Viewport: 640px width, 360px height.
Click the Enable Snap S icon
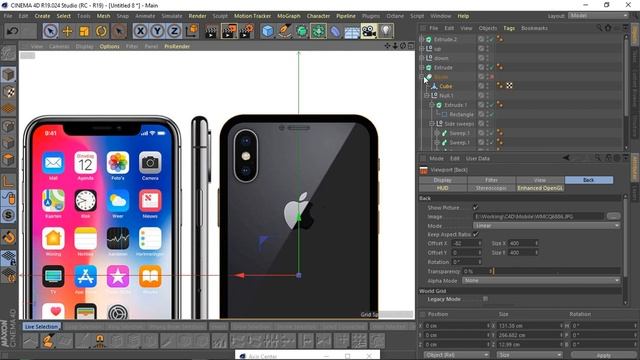[9, 215]
